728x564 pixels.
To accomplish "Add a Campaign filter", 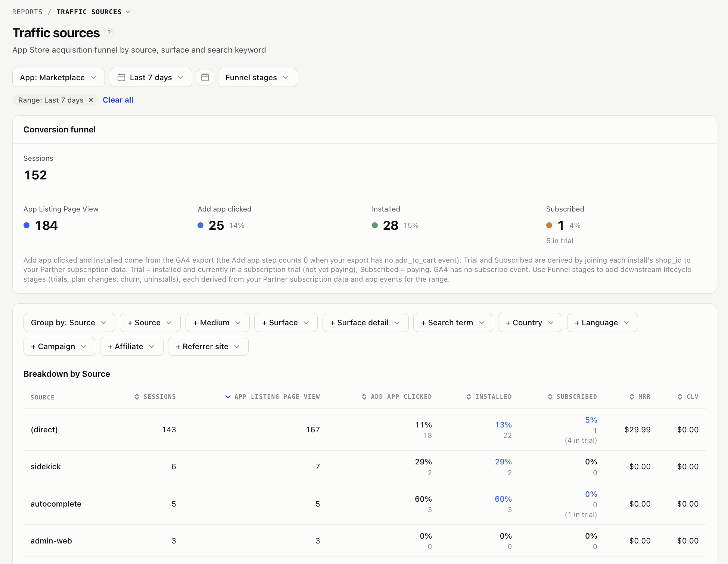I will (x=59, y=346).
